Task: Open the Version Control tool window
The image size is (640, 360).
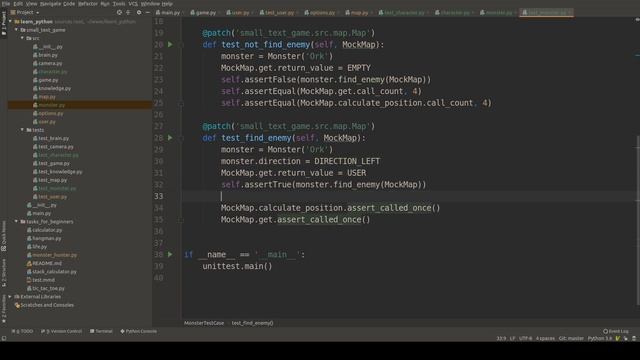Action: click(x=62, y=331)
